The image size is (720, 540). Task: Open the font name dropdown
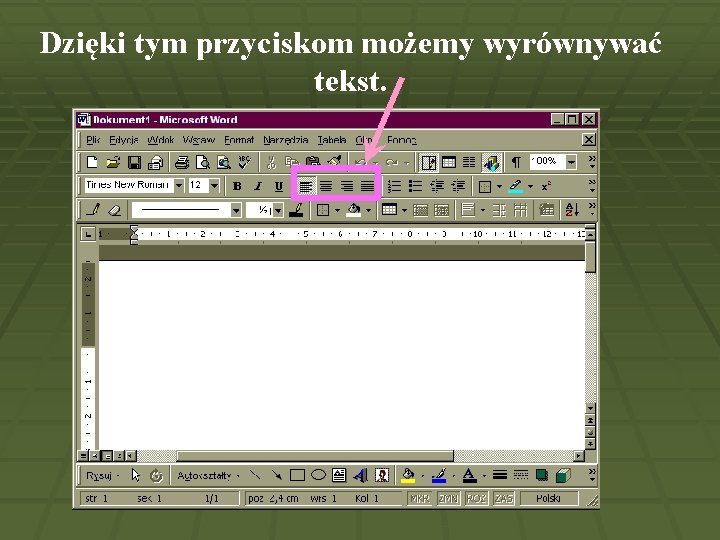coord(179,186)
